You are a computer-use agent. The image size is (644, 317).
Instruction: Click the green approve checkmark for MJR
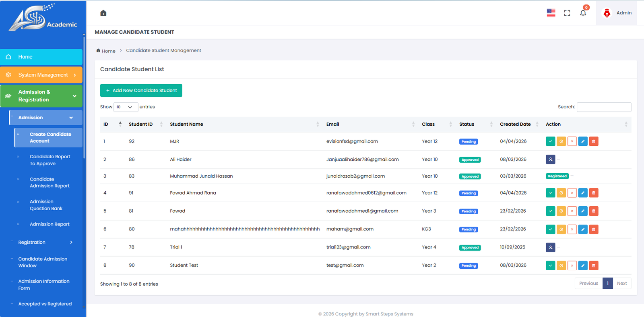550,141
